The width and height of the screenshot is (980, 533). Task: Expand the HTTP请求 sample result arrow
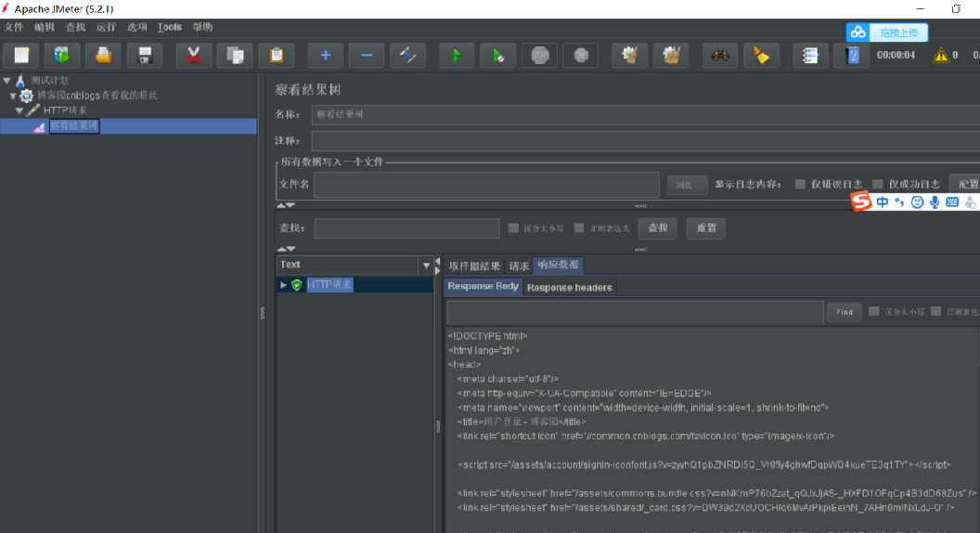pos(283,285)
